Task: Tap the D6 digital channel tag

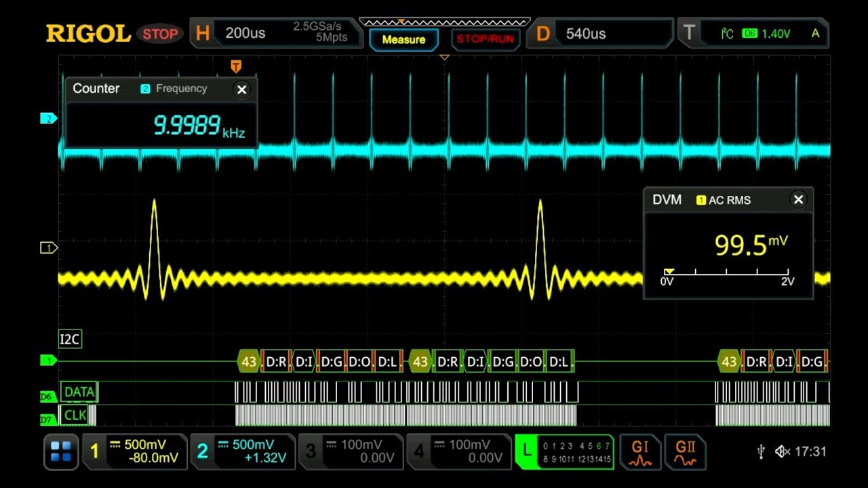Action: tap(47, 396)
